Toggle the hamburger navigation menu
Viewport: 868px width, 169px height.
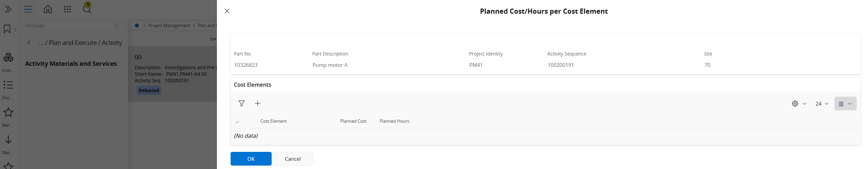(x=28, y=9)
